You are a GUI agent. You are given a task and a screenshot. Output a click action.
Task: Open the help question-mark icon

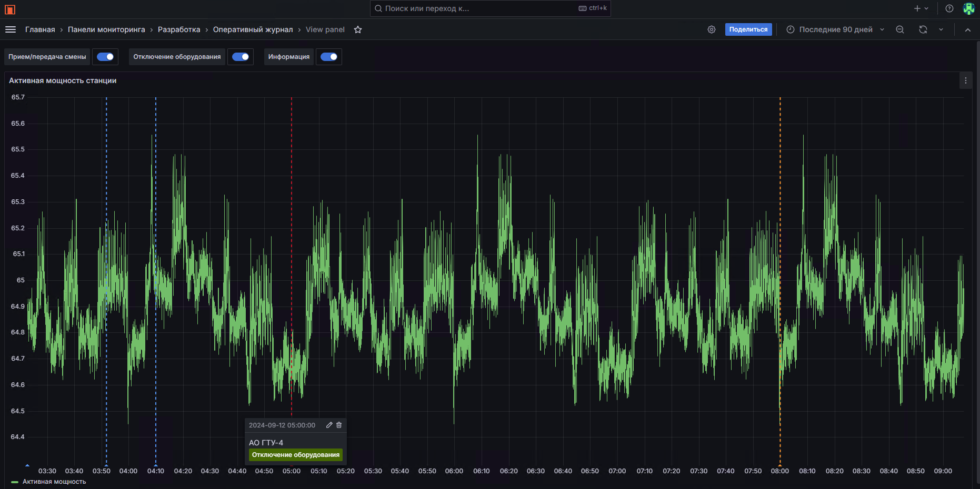point(949,8)
